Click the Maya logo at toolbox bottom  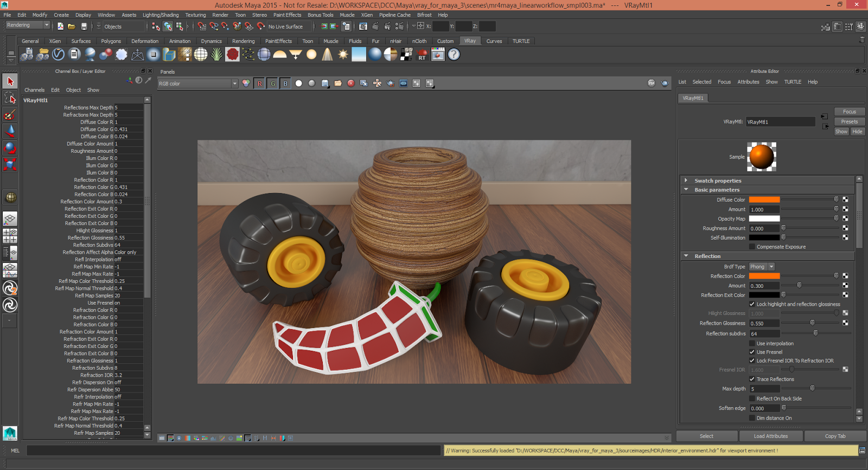pyautogui.click(x=10, y=433)
